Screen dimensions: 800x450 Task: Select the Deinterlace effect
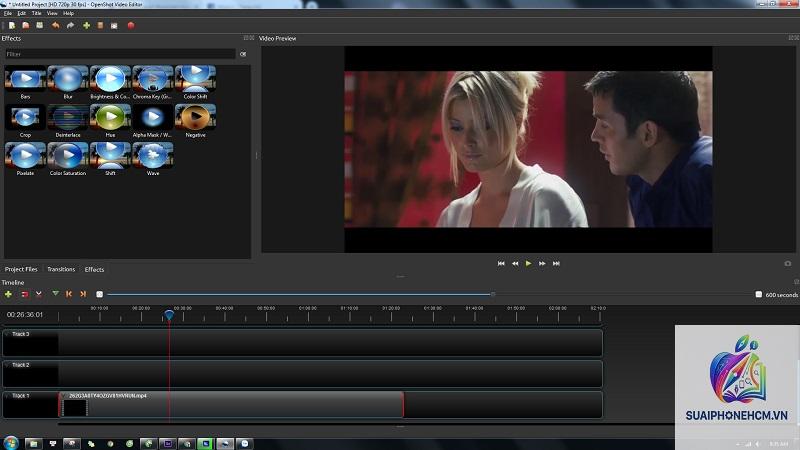click(68, 121)
